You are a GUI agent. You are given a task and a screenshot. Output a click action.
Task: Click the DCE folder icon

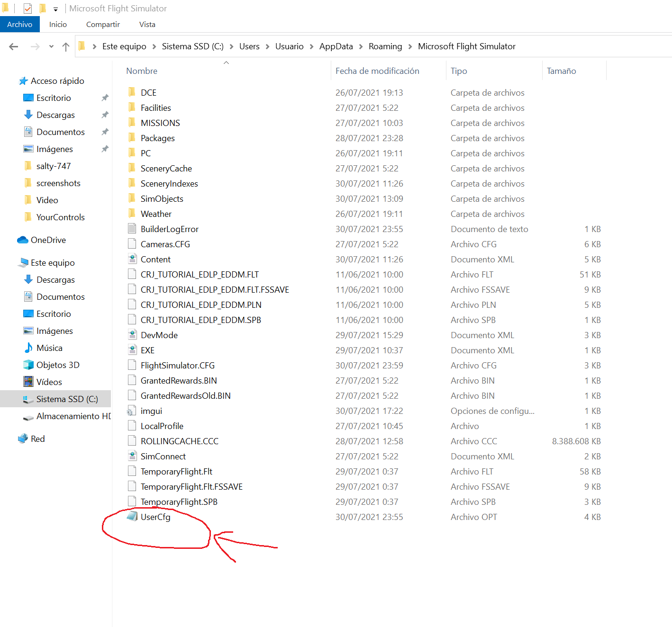pyautogui.click(x=132, y=92)
